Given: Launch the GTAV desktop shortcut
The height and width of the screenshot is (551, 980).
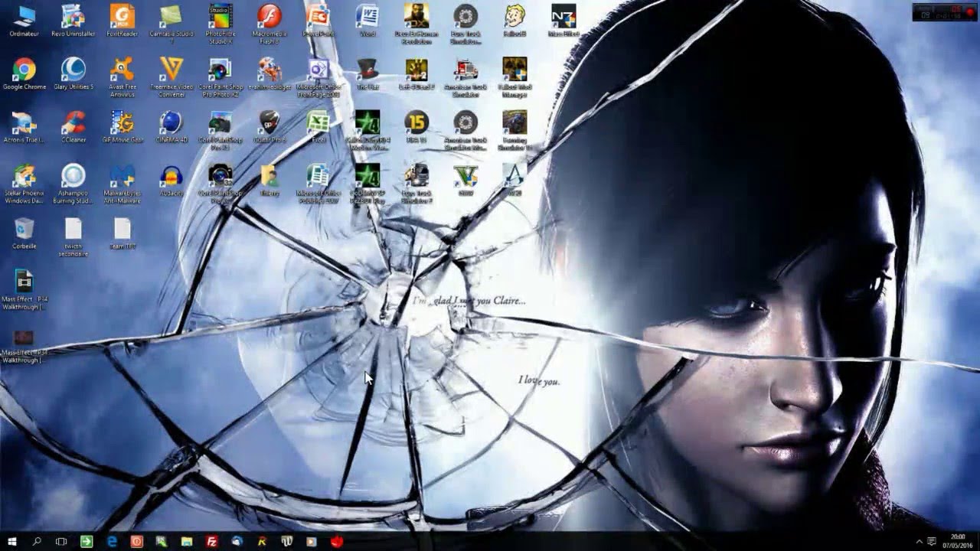Looking at the screenshot, I should click(x=465, y=181).
